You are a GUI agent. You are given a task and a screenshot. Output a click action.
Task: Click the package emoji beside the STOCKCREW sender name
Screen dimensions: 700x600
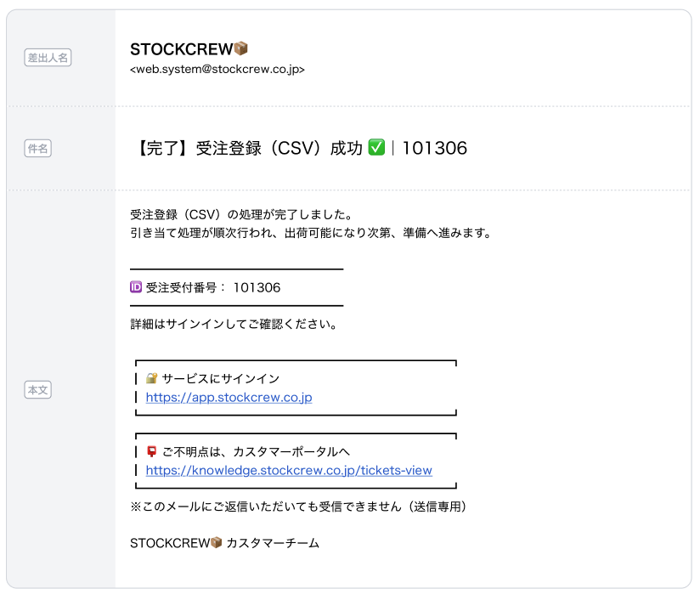coord(240,49)
